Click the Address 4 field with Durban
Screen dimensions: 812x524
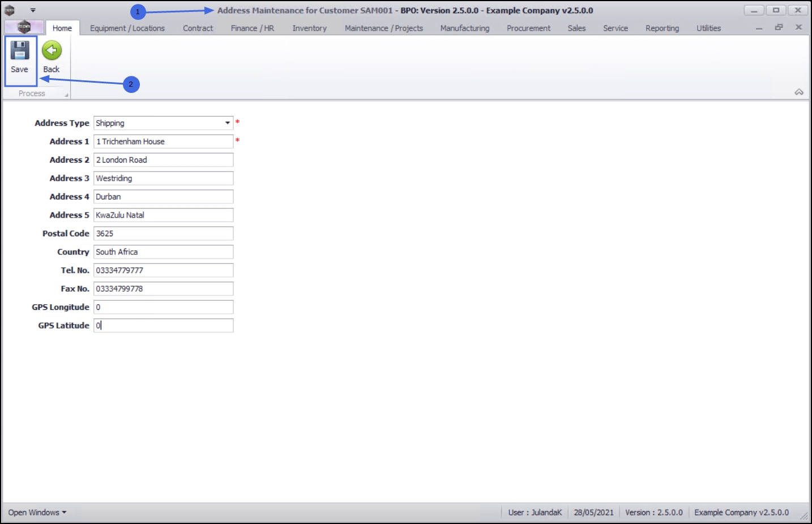(164, 197)
